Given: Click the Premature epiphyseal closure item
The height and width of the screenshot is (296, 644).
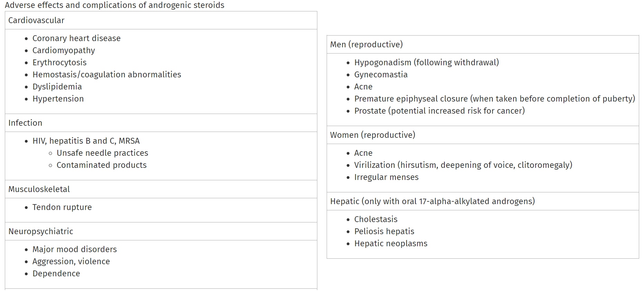Looking at the screenshot, I should 494,99.
